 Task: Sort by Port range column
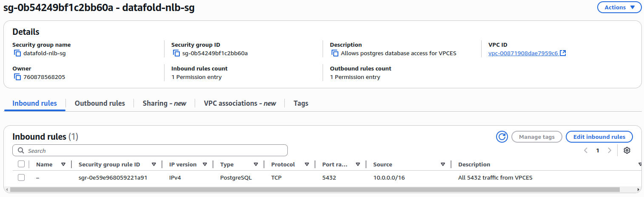pos(358,165)
